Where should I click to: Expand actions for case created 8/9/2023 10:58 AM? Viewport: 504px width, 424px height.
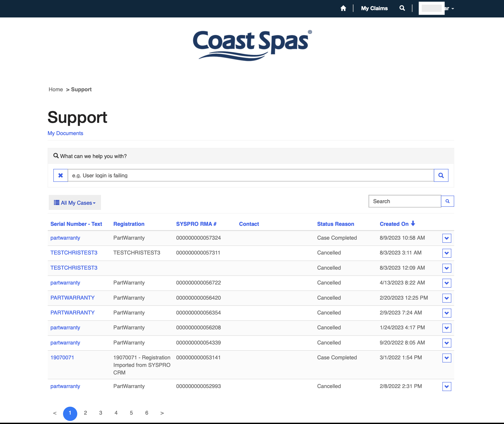[447, 238]
